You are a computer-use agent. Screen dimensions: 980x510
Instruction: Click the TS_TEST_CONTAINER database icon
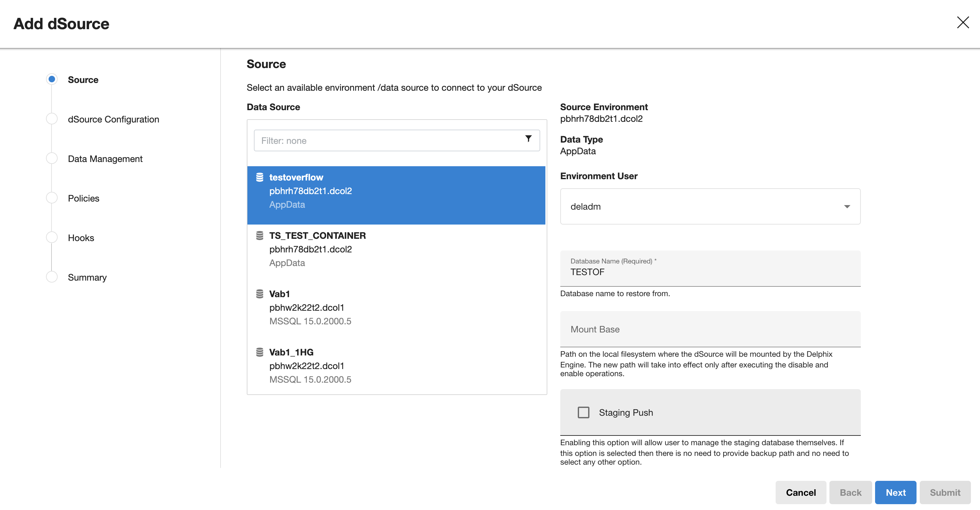click(x=259, y=236)
